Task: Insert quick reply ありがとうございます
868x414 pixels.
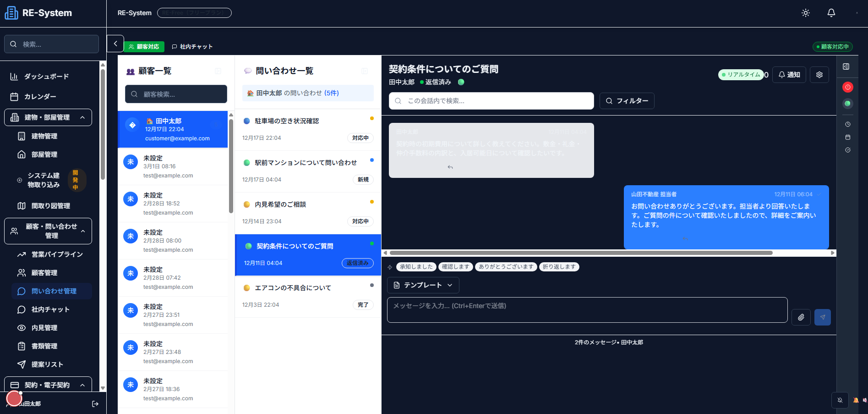Action: pyautogui.click(x=506, y=267)
